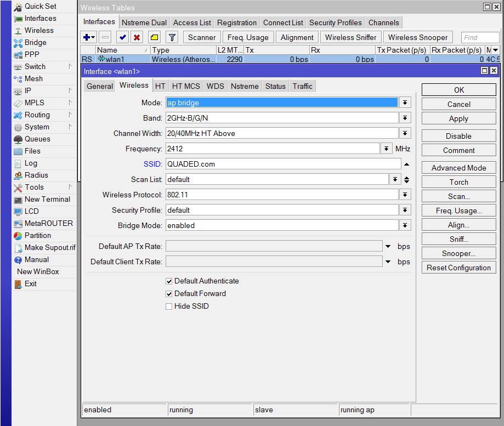Open the Frequency dropdown arrow

(x=386, y=149)
